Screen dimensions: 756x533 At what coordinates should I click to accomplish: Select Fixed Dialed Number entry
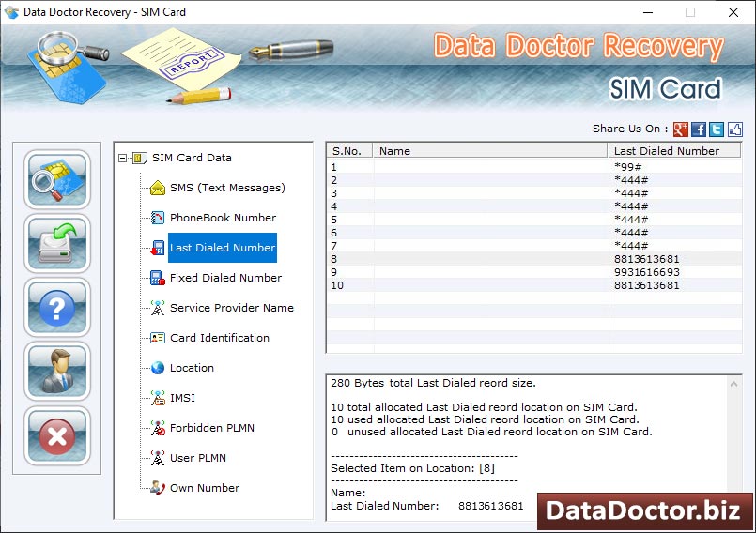225,278
